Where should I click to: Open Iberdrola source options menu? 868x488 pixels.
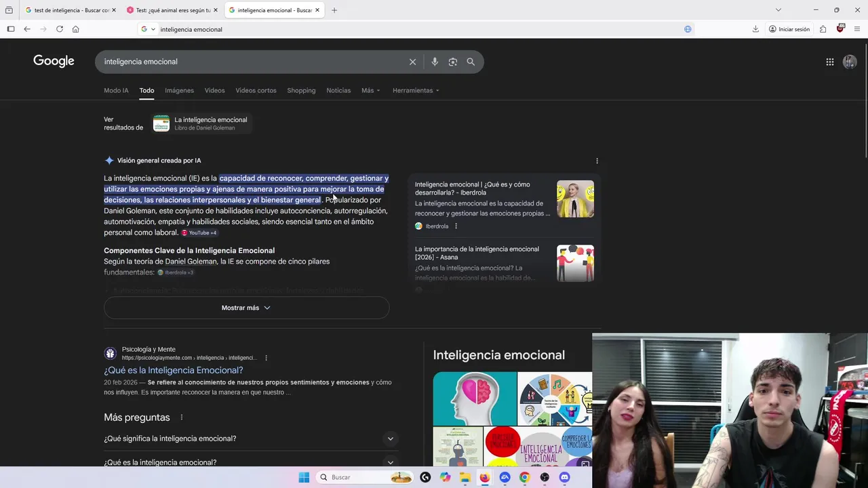point(456,226)
